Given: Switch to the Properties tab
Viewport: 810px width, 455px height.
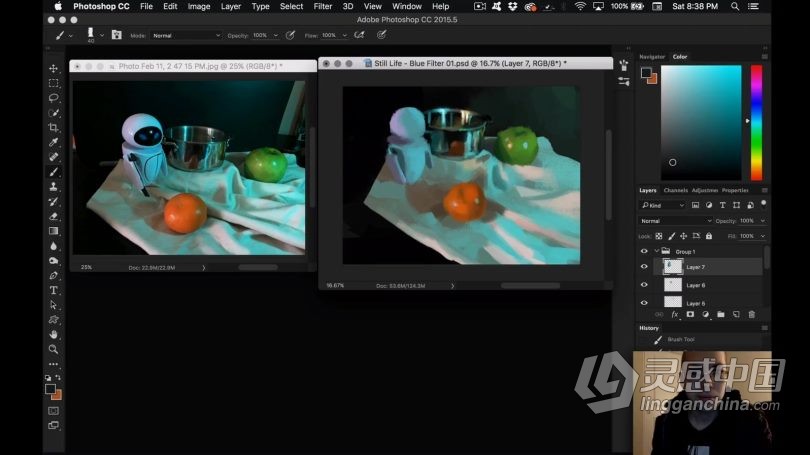Looking at the screenshot, I should coord(735,191).
